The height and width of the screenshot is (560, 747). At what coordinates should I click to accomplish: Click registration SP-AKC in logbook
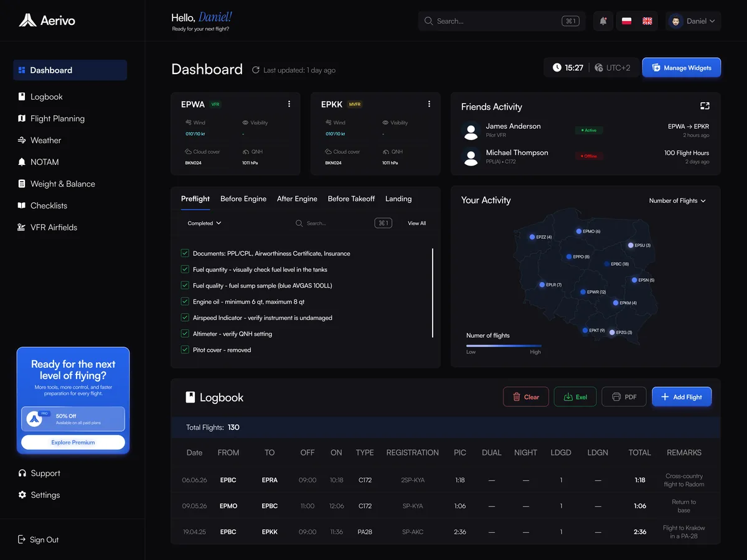click(x=413, y=532)
